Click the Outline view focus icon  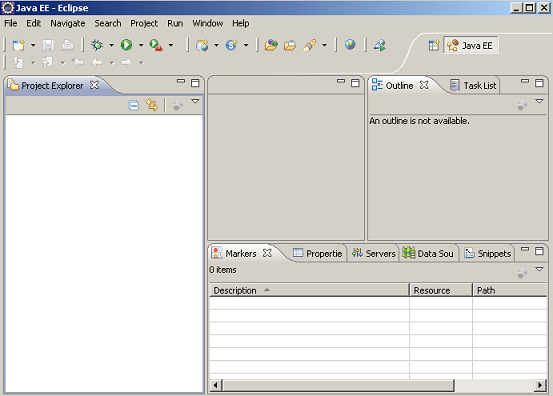(x=522, y=105)
